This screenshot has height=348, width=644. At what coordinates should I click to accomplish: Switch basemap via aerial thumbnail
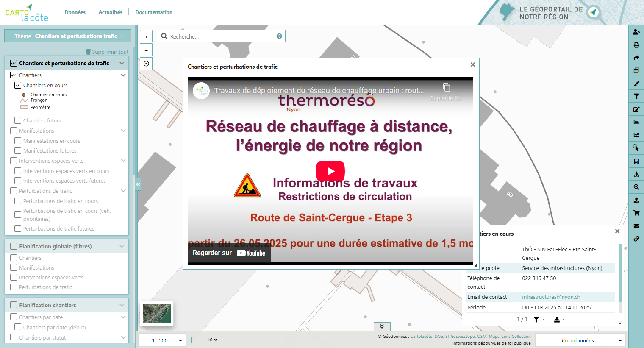157,314
